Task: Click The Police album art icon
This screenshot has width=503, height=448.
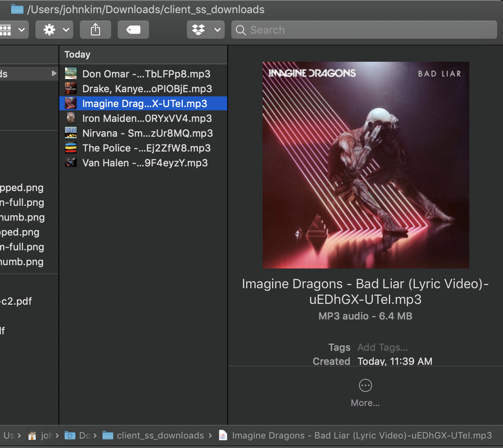Action: [71, 148]
